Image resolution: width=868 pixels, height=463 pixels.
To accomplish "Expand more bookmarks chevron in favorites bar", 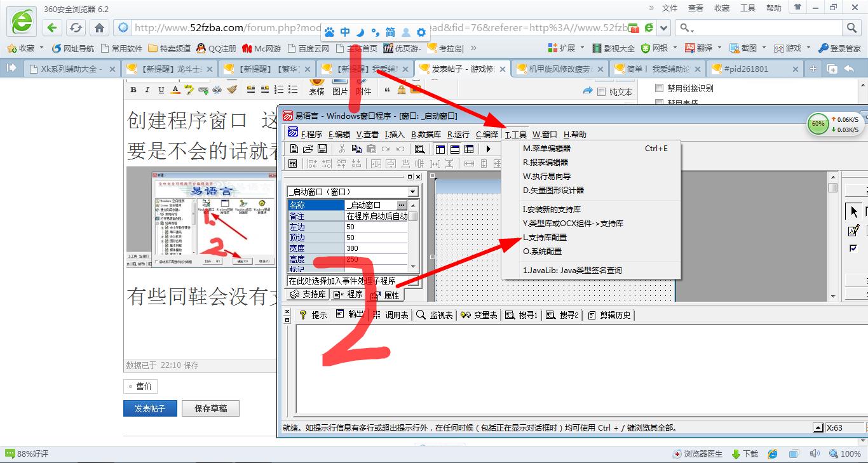I will (x=473, y=48).
